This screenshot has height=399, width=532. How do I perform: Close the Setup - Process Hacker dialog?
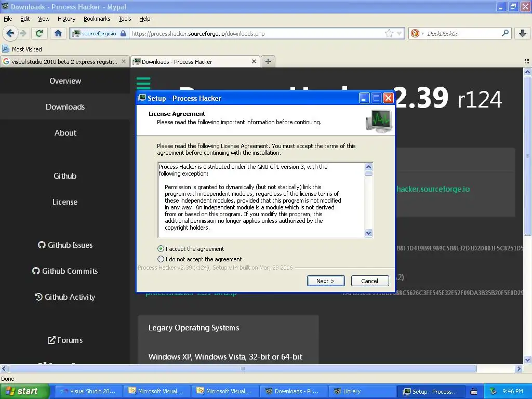pyautogui.click(x=388, y=98)
